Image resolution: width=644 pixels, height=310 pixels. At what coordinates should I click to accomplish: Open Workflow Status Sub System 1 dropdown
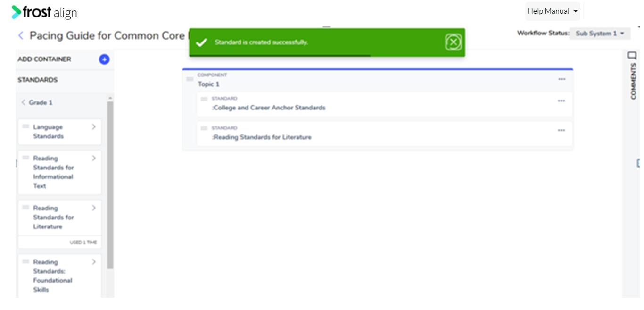click(600, 34)
